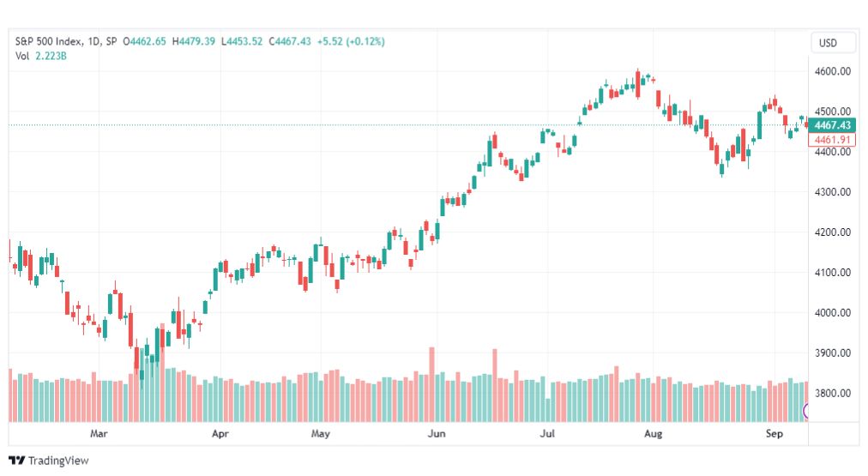Click the 2.223B volume value
The image size is (868, 476).
(x=51, y=56)
